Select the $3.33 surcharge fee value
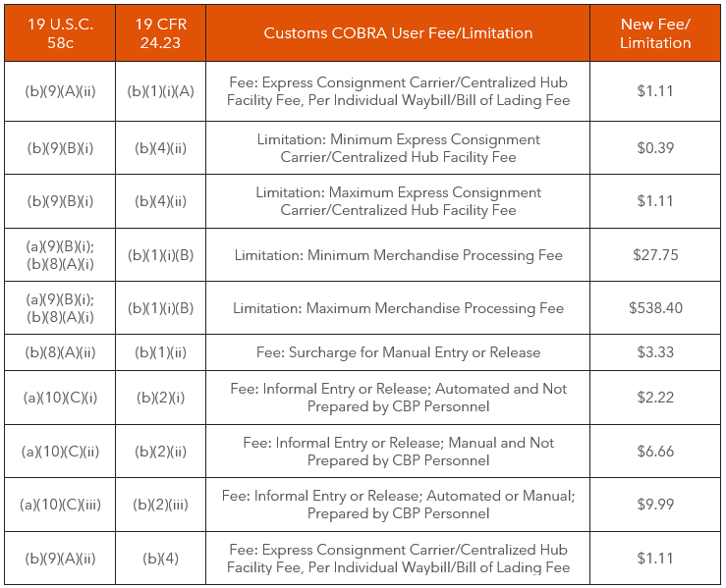Screen dimensions: 726x588 (x=655, y=352)
